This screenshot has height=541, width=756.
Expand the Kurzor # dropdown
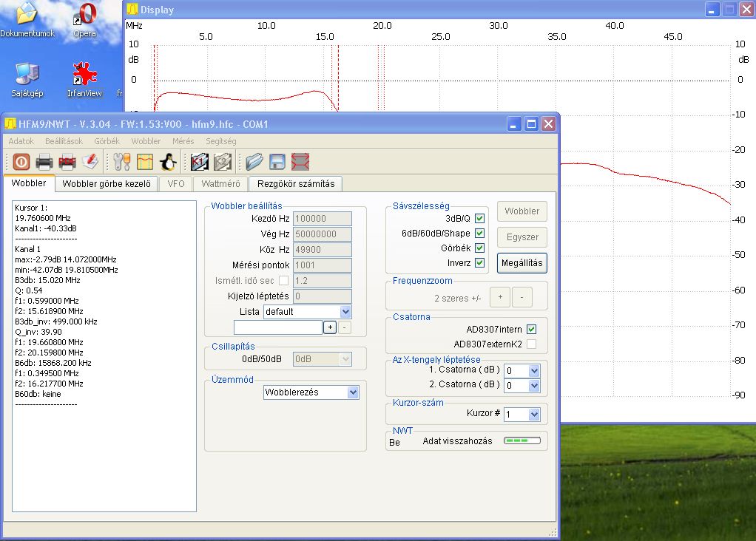534,415
